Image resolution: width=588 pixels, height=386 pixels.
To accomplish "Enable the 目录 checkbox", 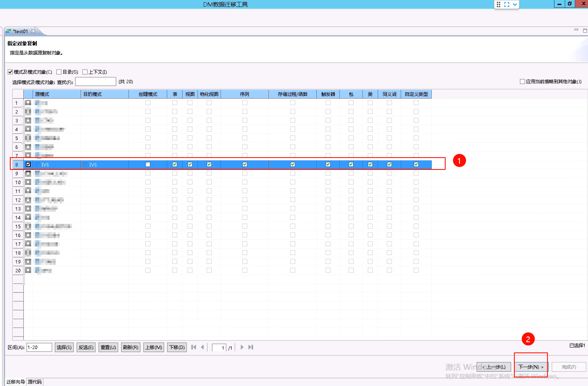I will 59,72.
